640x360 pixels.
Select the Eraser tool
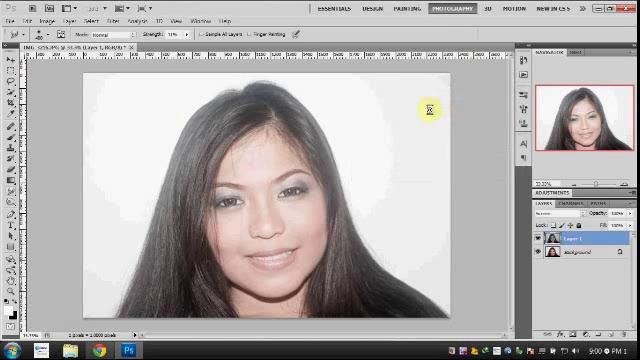pyautogui.click(x=11, y=169)
